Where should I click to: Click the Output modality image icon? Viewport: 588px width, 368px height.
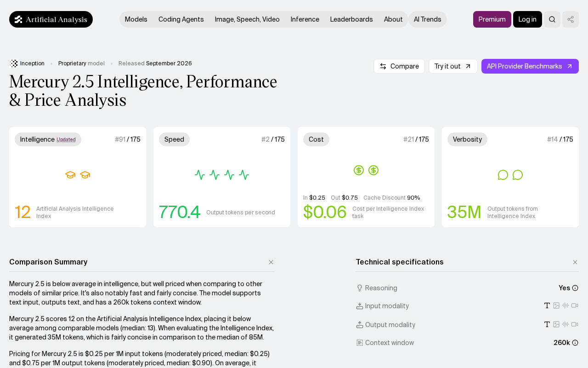point(556,324)
